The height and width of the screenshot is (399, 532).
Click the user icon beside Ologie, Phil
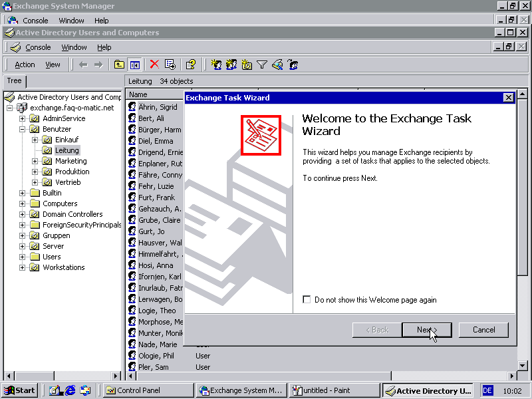pyautogui.click(x=132, y=356)
